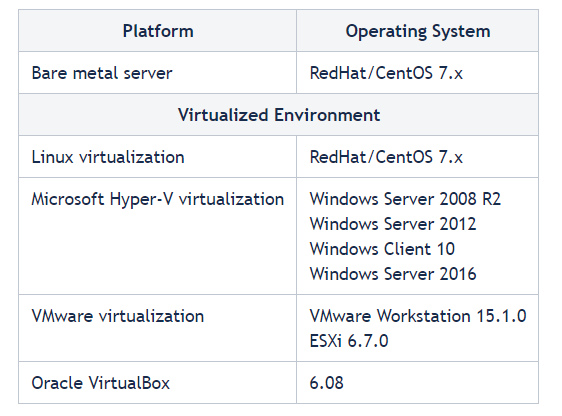The image size is (562, 416).
Task: Click the Windows Server 2012 text
Action: coord(393,224)
